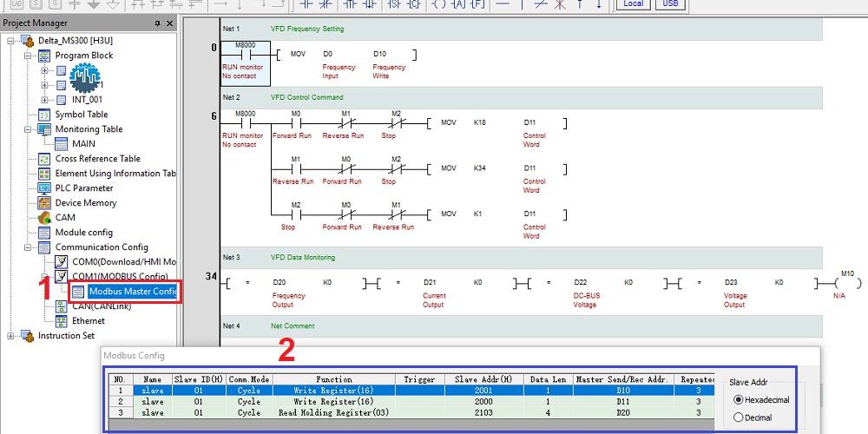Click the Trigger column header
This screenshot has height=434, width=868.
tap(420, 380)
